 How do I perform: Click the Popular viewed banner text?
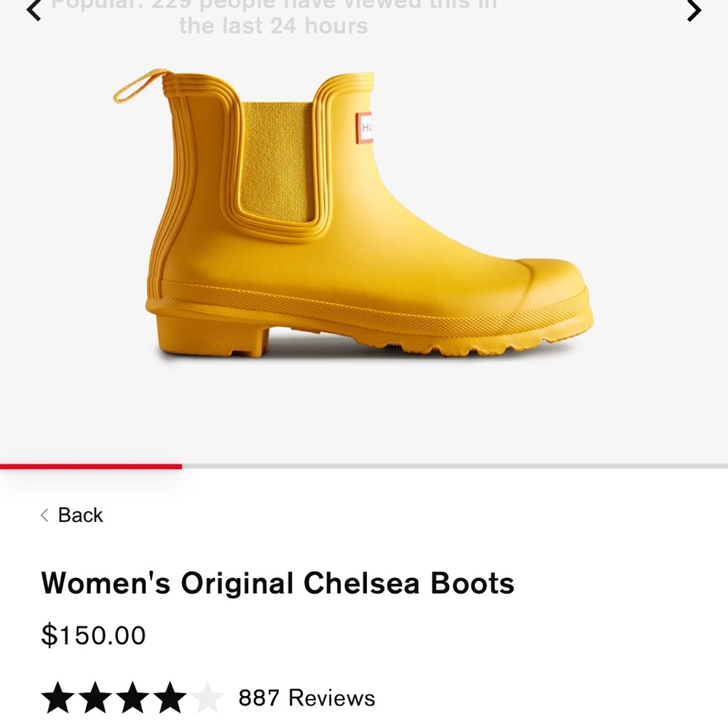pos(272,16)
